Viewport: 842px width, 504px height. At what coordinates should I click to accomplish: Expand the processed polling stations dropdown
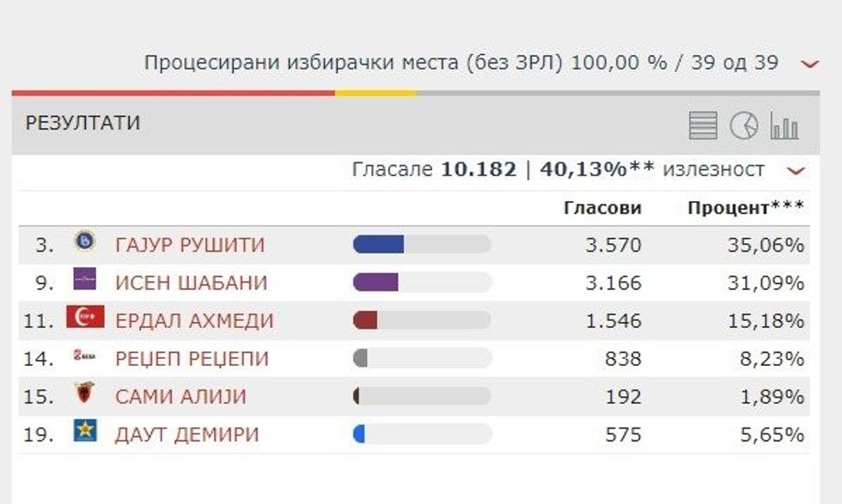point(806,62)
